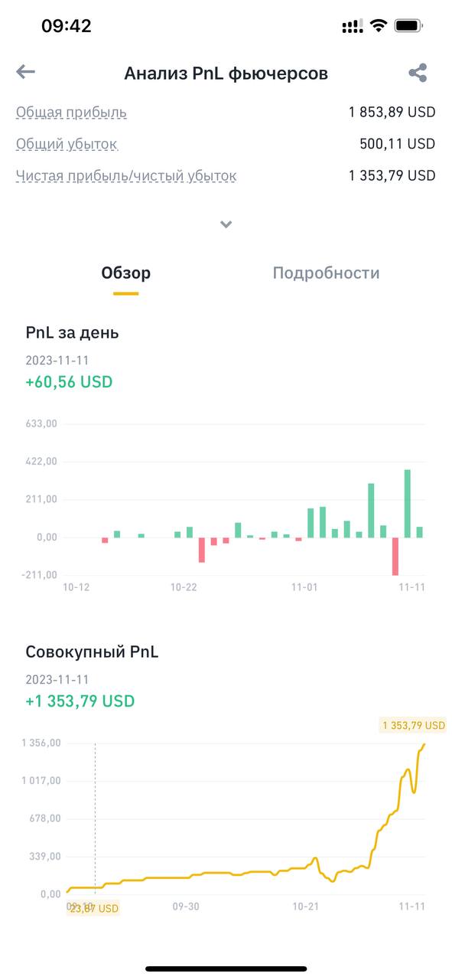Select the largest red loss bar
The width and height of the screenshot is (452, 980).
pyautogui.click(x=395, y=556)
